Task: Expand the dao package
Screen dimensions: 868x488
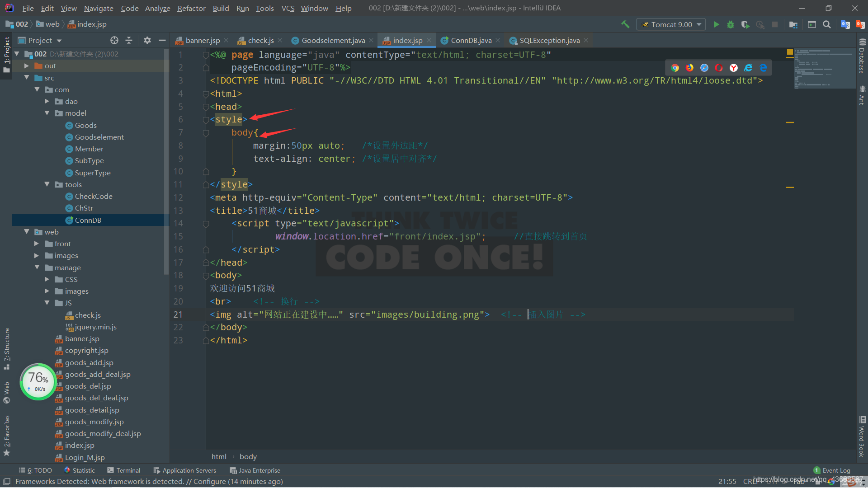Action: 47,101
